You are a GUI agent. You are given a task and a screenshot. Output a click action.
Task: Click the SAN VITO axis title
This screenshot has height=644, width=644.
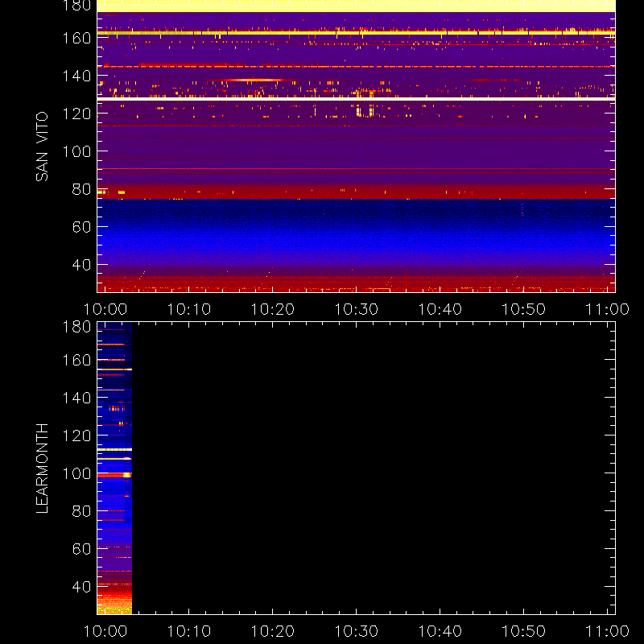tap(42, 147)
